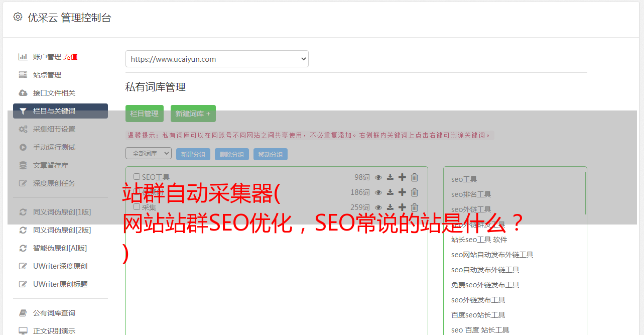
Task: Click monitor icon beside 正文识别演示
Action: (23, 331)
